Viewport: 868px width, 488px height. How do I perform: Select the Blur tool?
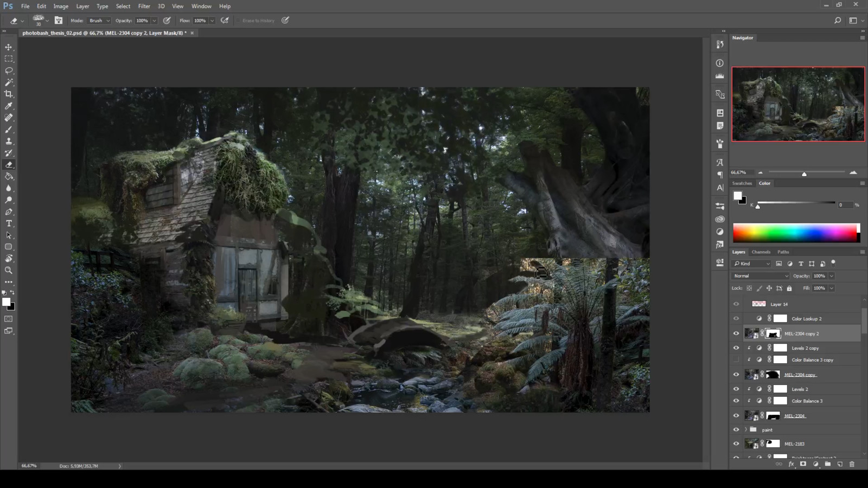9,188
